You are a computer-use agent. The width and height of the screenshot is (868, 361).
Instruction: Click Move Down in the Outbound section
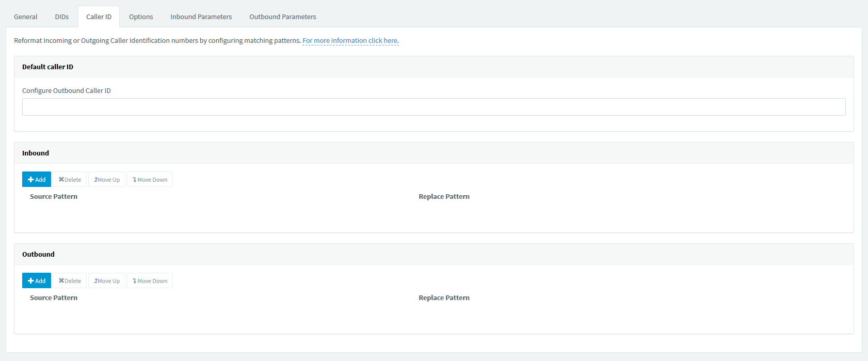point(150,280)
